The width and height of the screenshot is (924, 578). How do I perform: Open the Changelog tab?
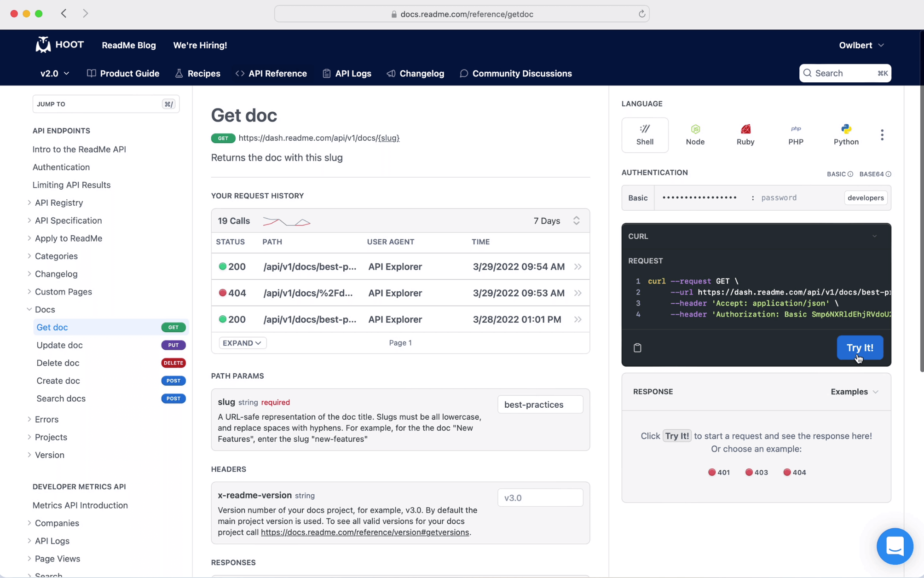(416, 73)
